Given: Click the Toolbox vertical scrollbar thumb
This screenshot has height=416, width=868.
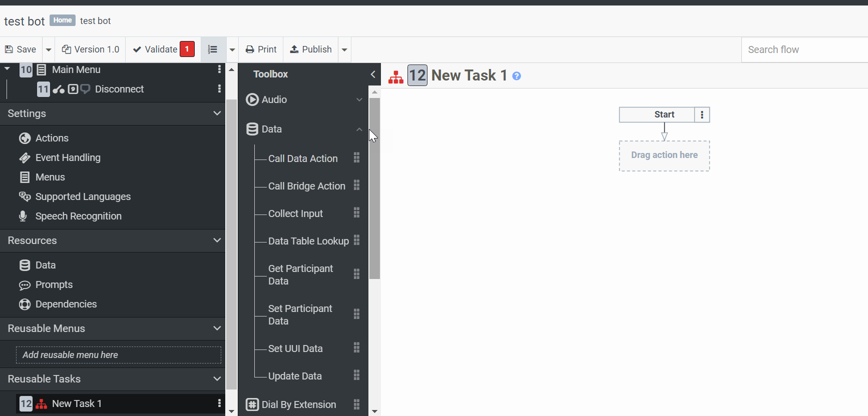Looking at the screenshot, I should [374, 190].
